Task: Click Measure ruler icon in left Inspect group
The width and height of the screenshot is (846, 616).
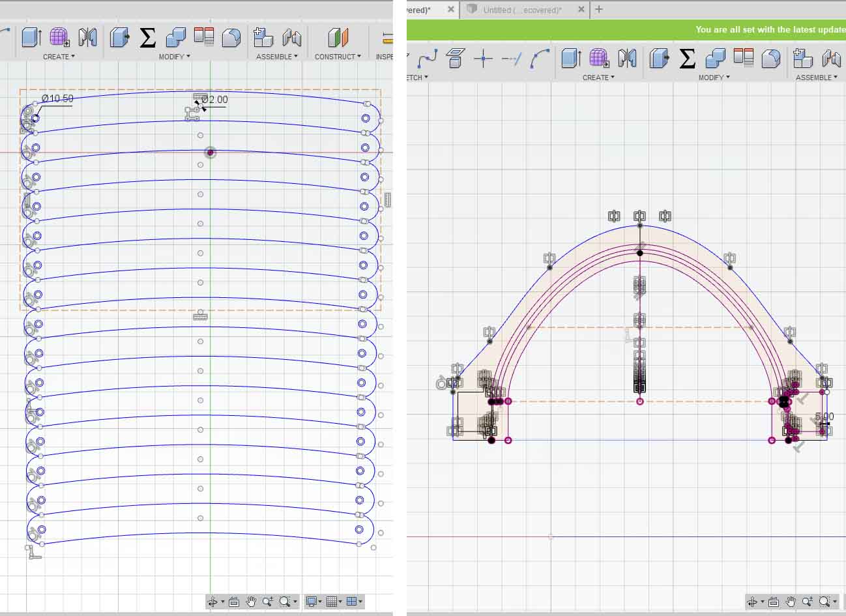Action: [x=388, y=37]
